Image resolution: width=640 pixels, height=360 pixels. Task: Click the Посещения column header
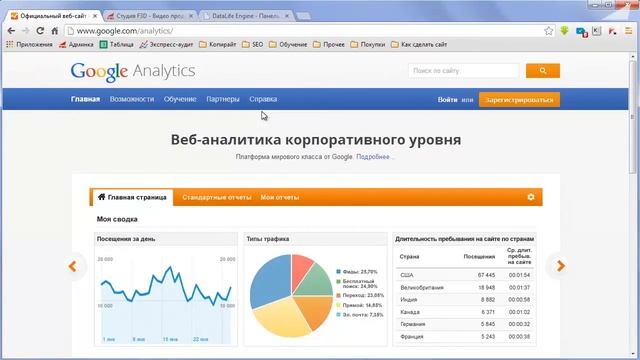[479, 257]
